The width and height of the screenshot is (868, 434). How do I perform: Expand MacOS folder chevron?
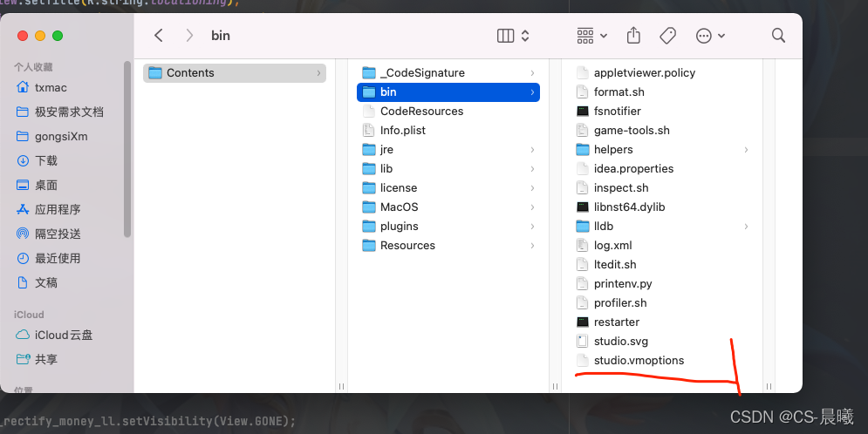point(532,207)
